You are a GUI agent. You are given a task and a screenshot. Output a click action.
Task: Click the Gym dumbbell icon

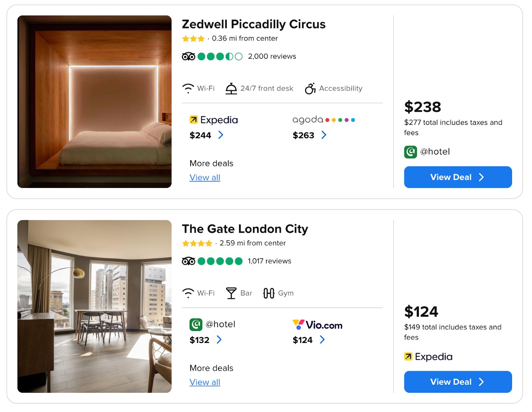(x=269, y=293)
